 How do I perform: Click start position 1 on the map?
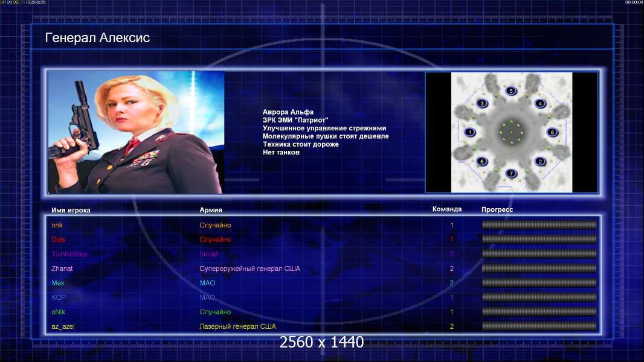coord(470,132)
